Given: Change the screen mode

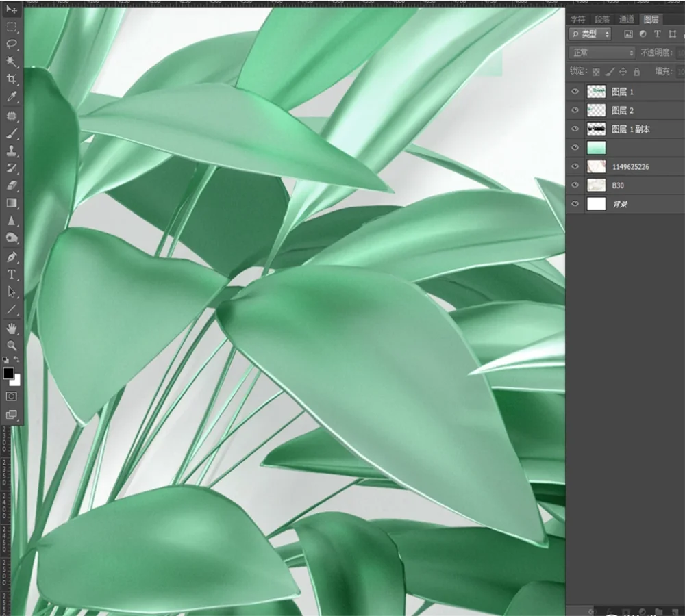Looking at the screenshot, I should pyautogui.click(x=12, y=414).
